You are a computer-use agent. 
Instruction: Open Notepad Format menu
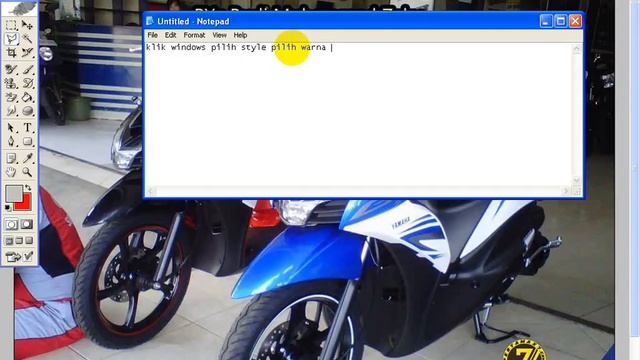194,35
